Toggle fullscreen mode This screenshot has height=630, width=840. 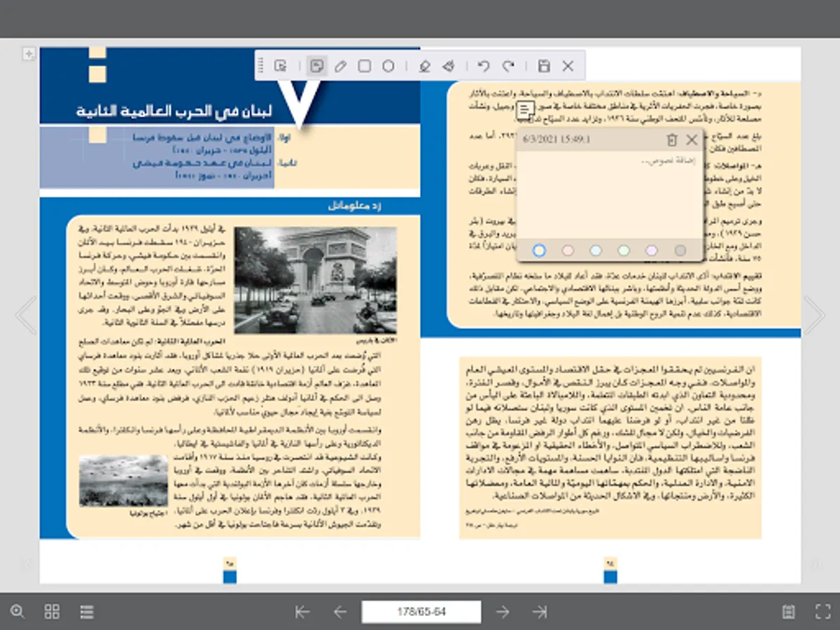tap(822, 612)
